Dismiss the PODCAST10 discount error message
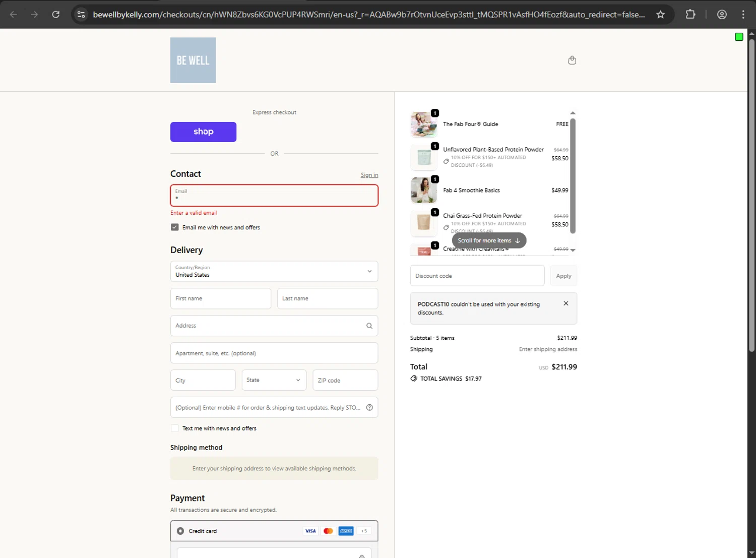Screen dimensions: 756x558 pyautogui.click(x=566, y=303)
